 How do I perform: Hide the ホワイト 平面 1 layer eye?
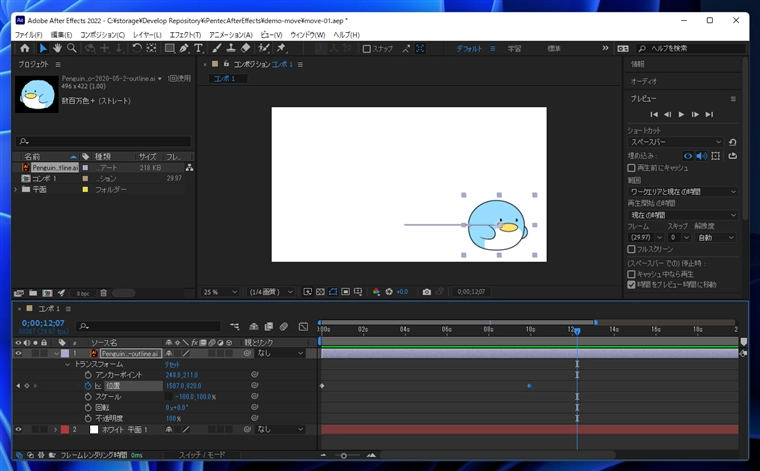(x=18, y=429)
